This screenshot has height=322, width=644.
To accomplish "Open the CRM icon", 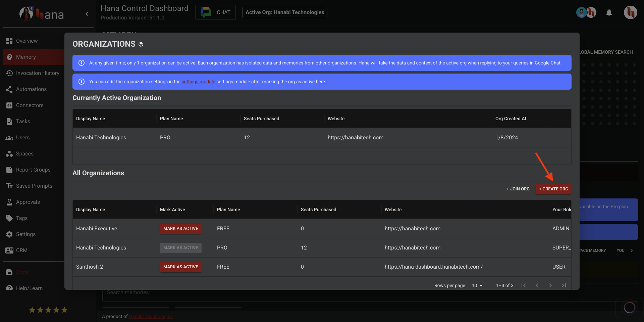I will pos(9,250).
